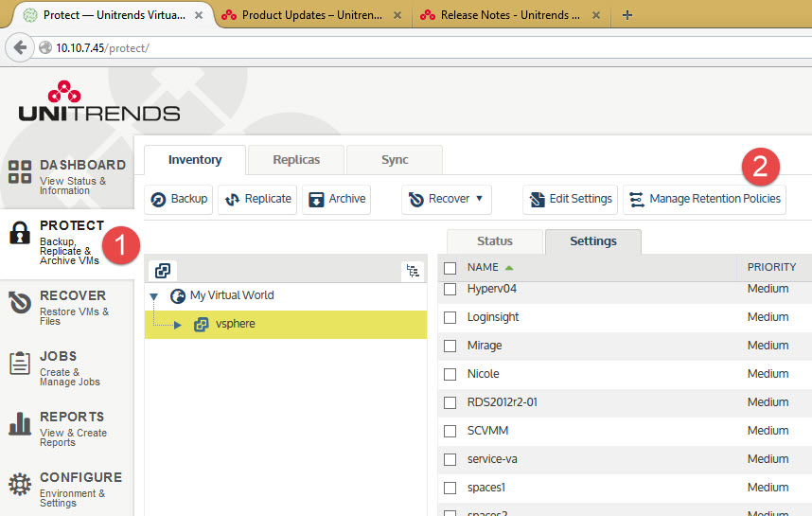Screen dimensions: 812x516
Task: Click the Recover circular arrow sidebar icon
Action: (20, 302)
